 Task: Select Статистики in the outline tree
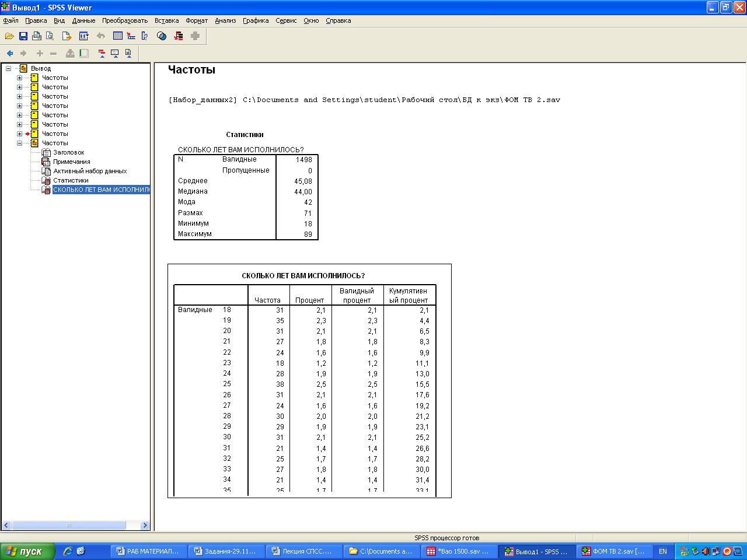click(x=71, y=180)
